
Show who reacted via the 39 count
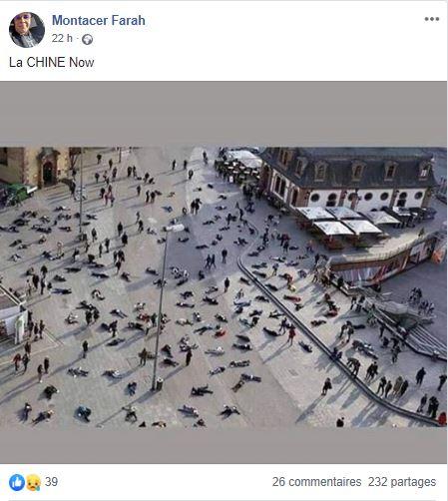[x=51, y=482]
